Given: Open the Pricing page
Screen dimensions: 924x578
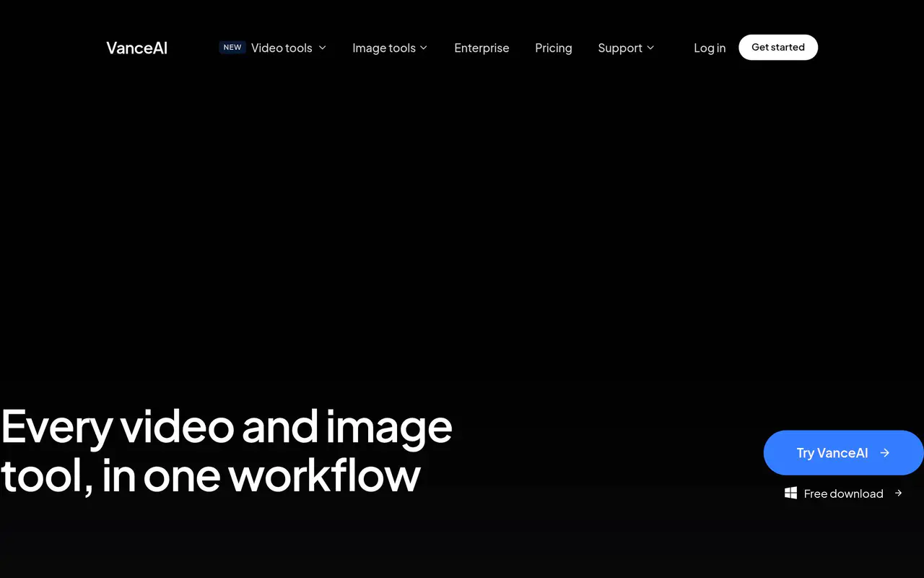Looking at the screenshot, I should coord(554,48).
